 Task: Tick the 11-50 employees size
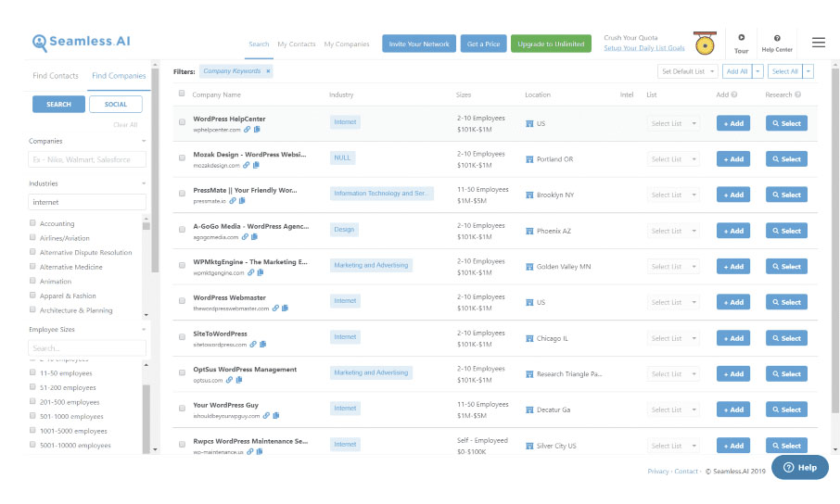(x=32, y=372)
